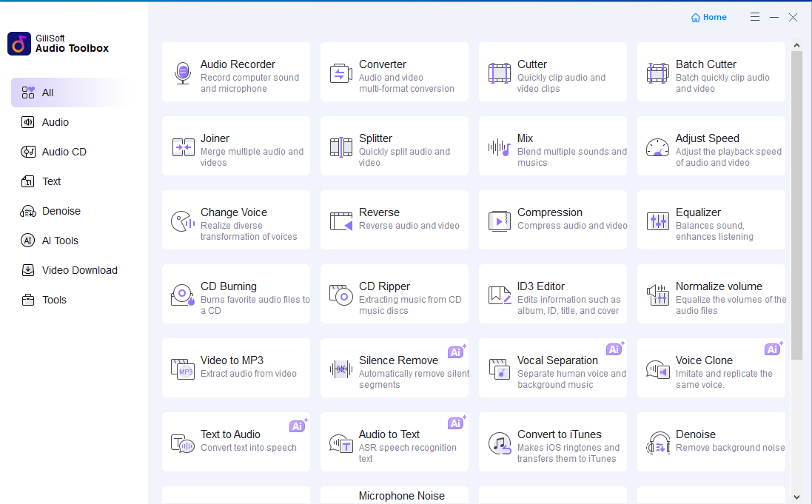Select the Cutter filmstrip icon
812x504 pixels.
point(499,73)
